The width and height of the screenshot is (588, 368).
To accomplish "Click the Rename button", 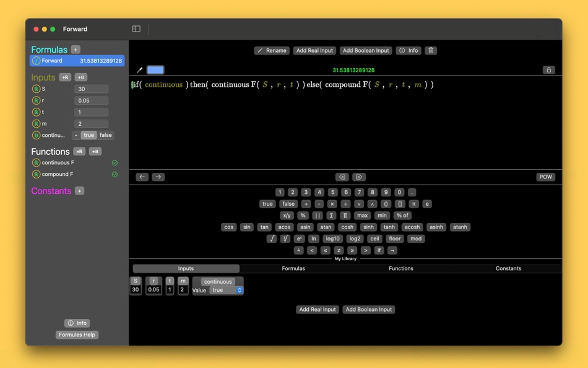I will (272, 50).
